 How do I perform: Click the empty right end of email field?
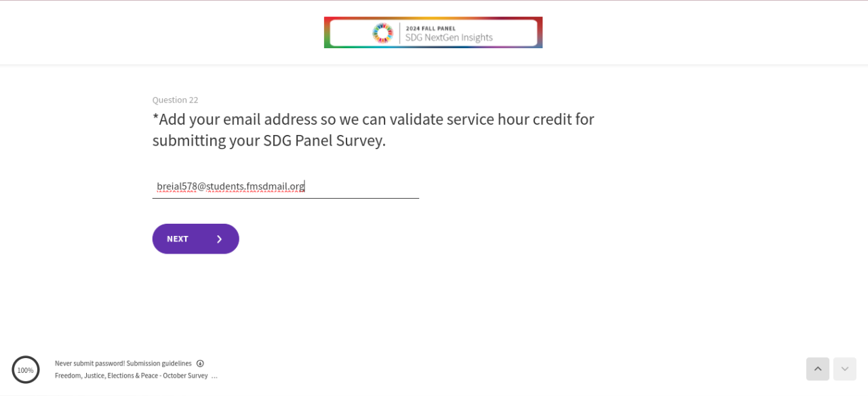(x=380, y=186)
